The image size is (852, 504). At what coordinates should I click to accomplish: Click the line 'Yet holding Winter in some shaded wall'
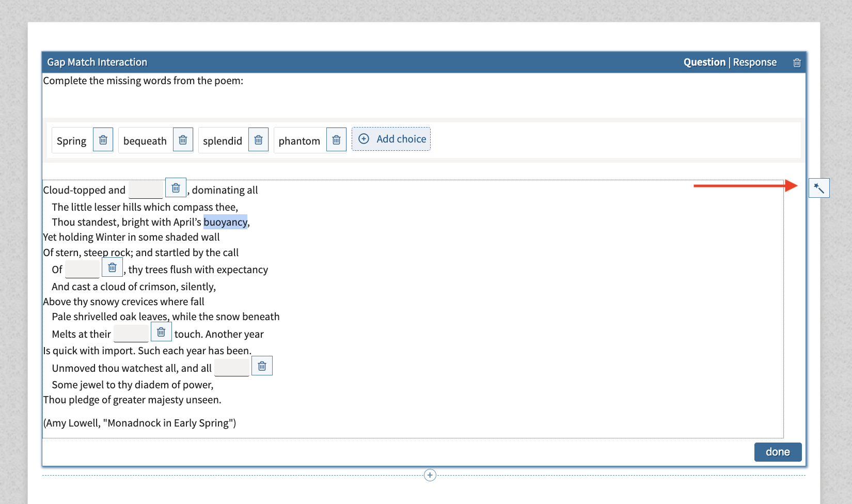(131, 237)
